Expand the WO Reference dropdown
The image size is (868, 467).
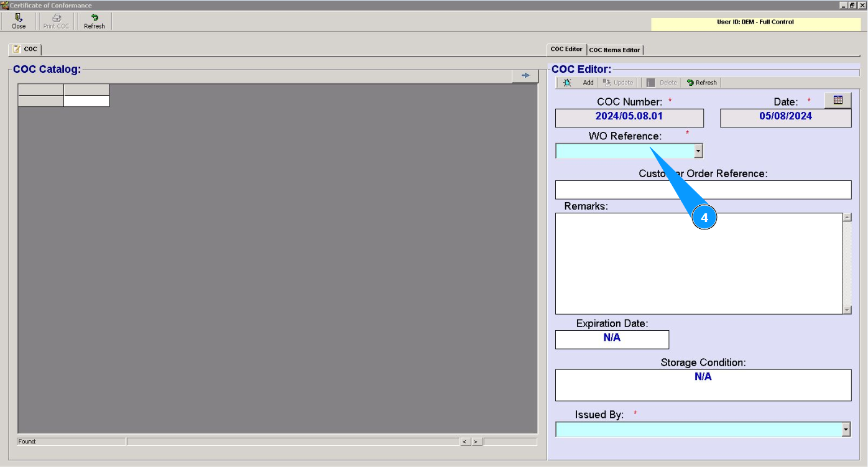[x=698, y=151]
